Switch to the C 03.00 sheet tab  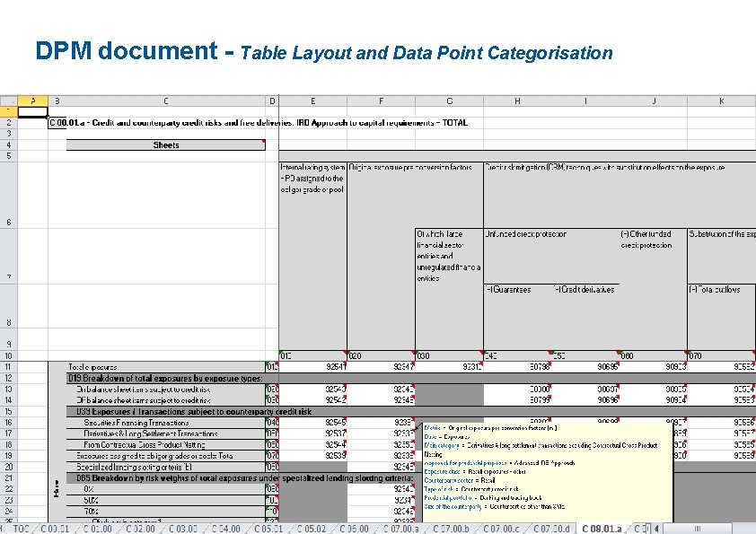183,529
